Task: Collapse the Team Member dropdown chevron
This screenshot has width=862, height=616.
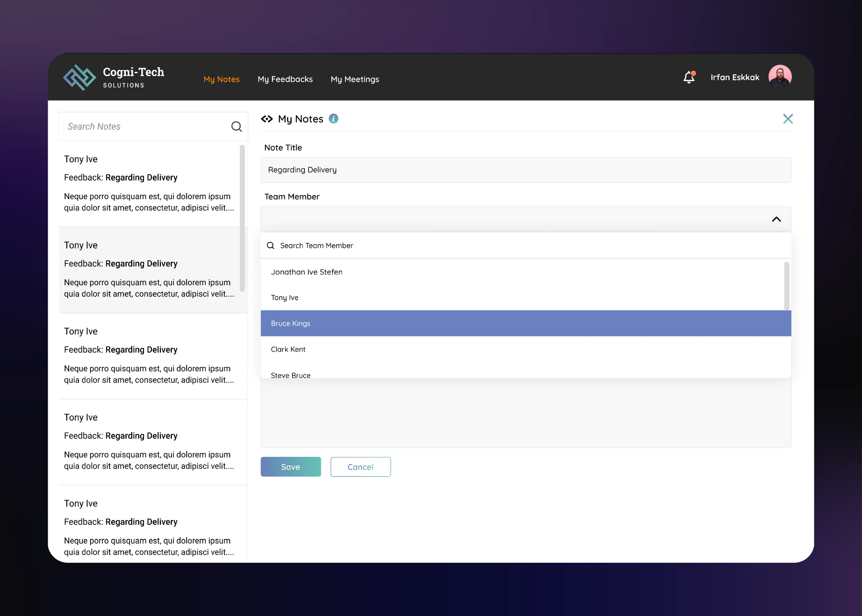Action: (x=776, y=219)
